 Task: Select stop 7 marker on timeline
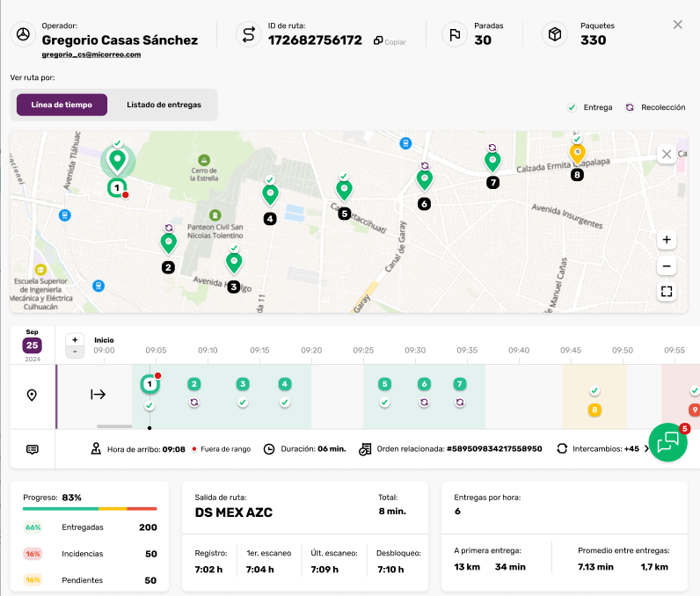click(x=460, y=384)
